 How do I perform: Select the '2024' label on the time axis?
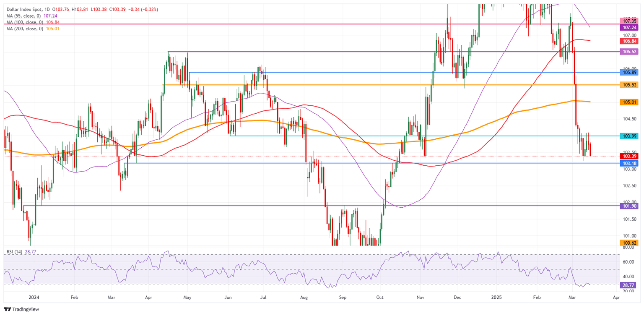click(x=34, y=298)
